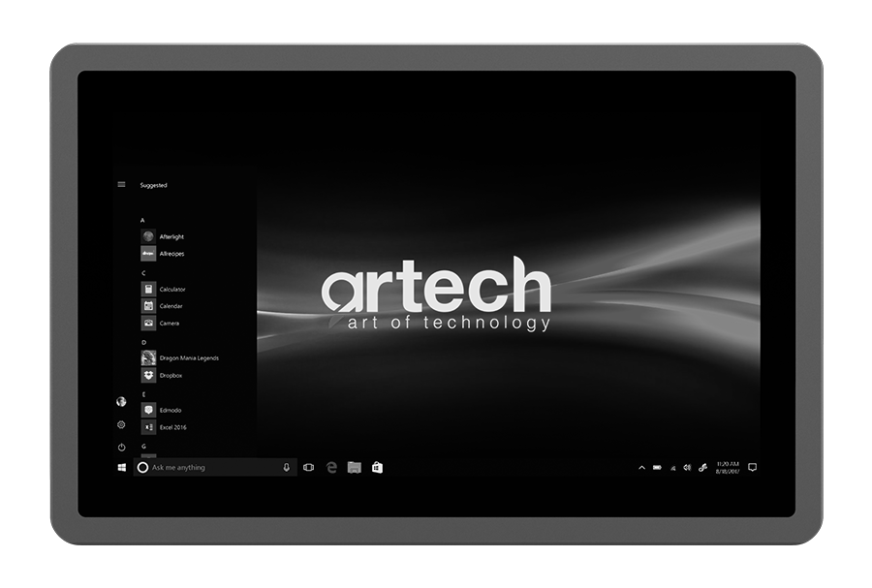
Task: Open the volume control in system tray
Action: pyautogui.click(x=687, y=468)
